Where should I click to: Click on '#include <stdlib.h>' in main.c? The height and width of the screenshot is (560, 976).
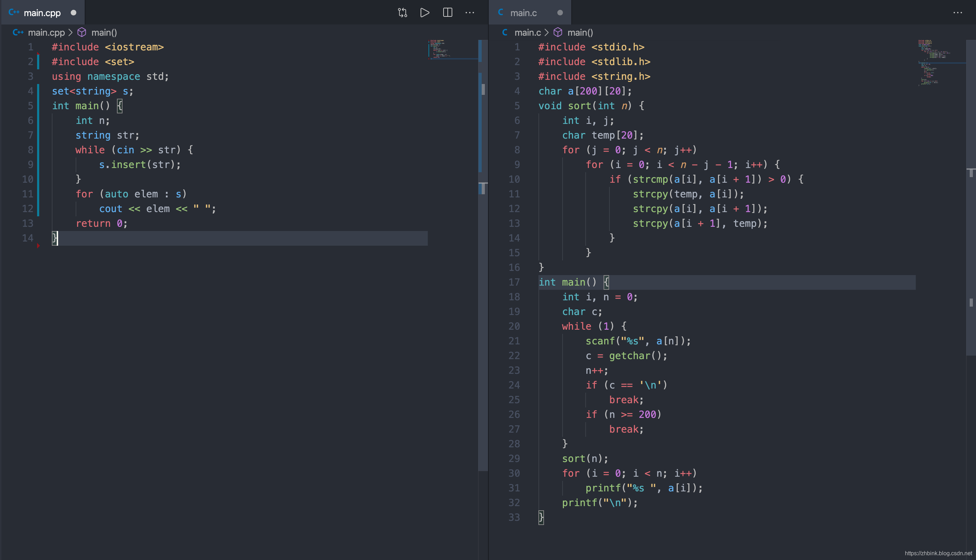(594, 62)
